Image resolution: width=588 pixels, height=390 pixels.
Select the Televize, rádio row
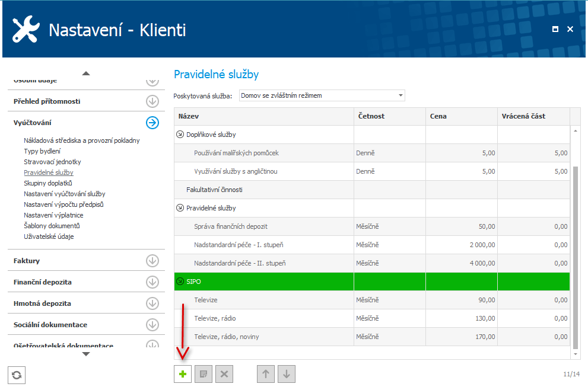(372, 318)
